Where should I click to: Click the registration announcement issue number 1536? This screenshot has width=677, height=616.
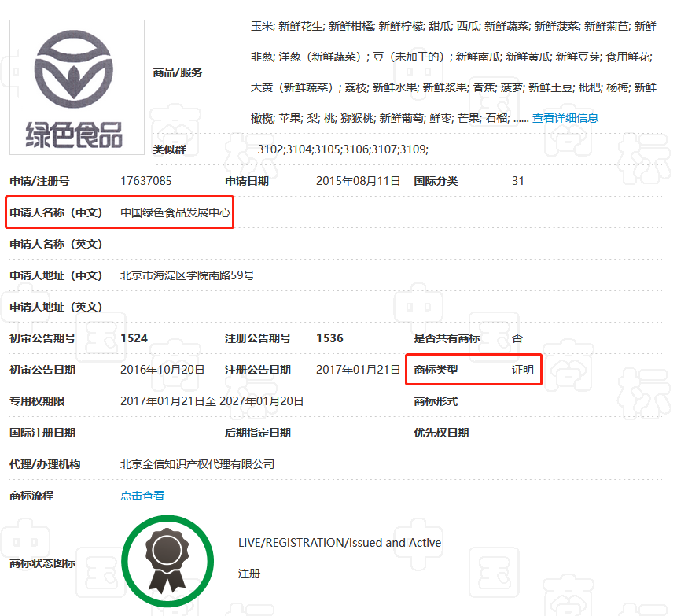(x=329, y=338)
